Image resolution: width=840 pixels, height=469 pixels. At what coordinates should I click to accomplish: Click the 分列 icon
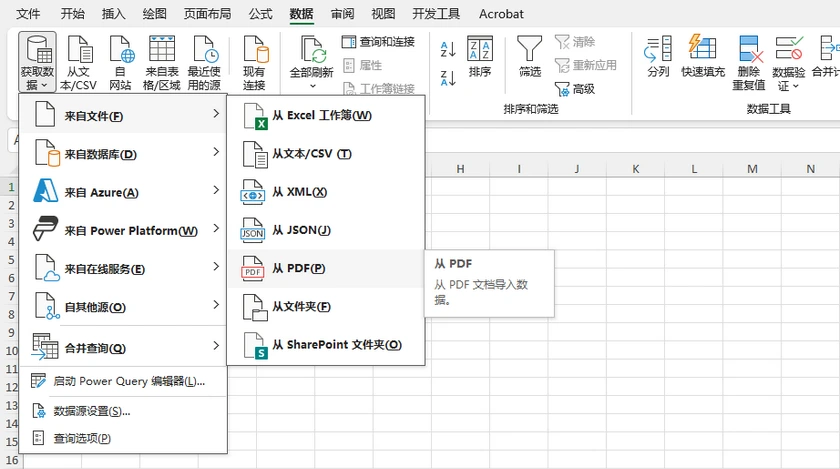[x=658, y=57]
